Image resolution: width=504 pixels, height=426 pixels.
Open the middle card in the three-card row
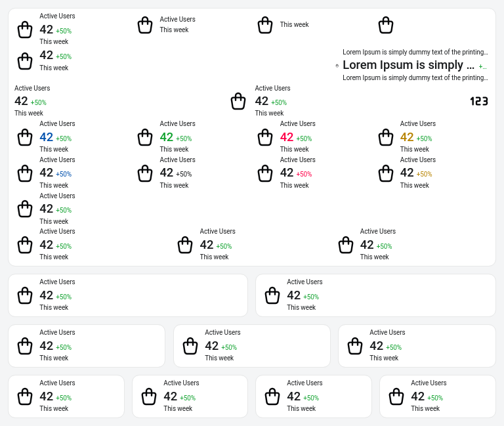tap(252, 346)
